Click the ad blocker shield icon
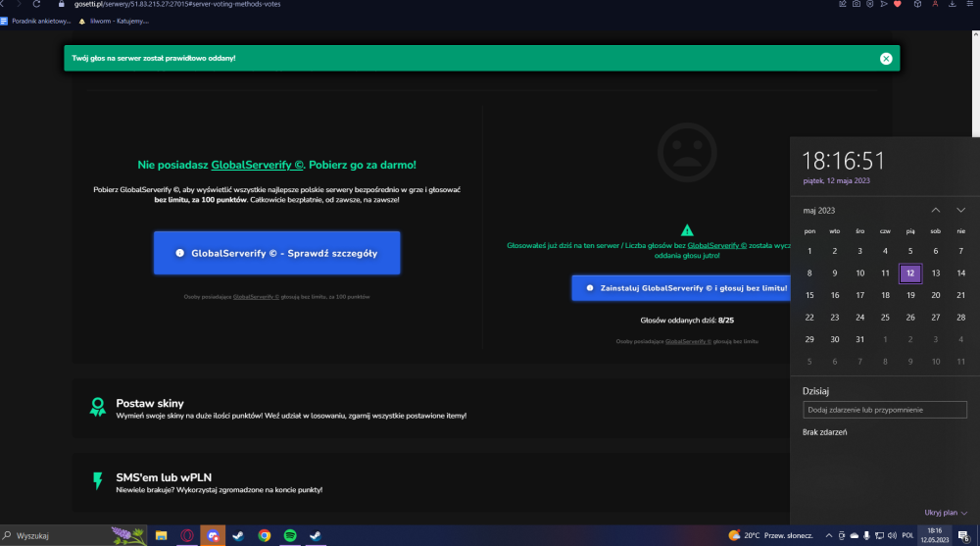 click(870, 4)
